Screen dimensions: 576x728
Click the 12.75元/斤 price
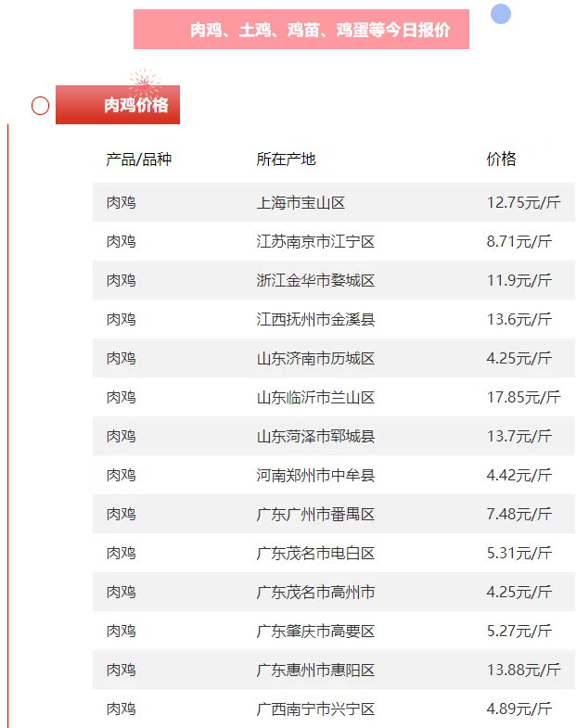(523, 202)
